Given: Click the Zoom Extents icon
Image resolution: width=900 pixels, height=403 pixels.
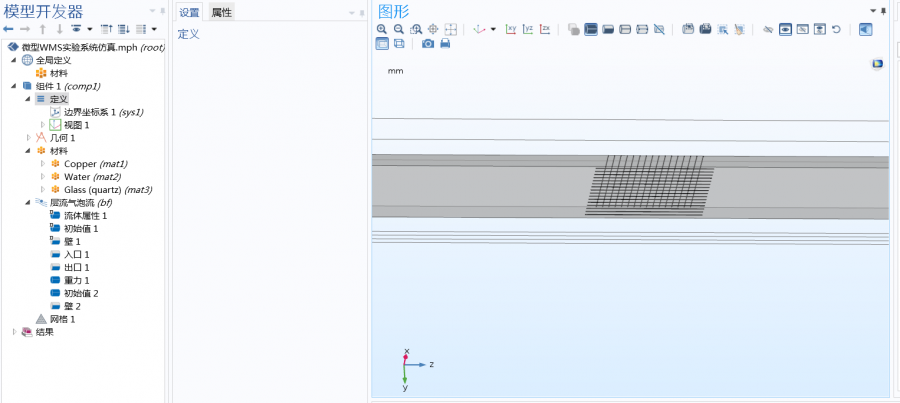Looking at the screenshot, I should [x=450, y=29].
